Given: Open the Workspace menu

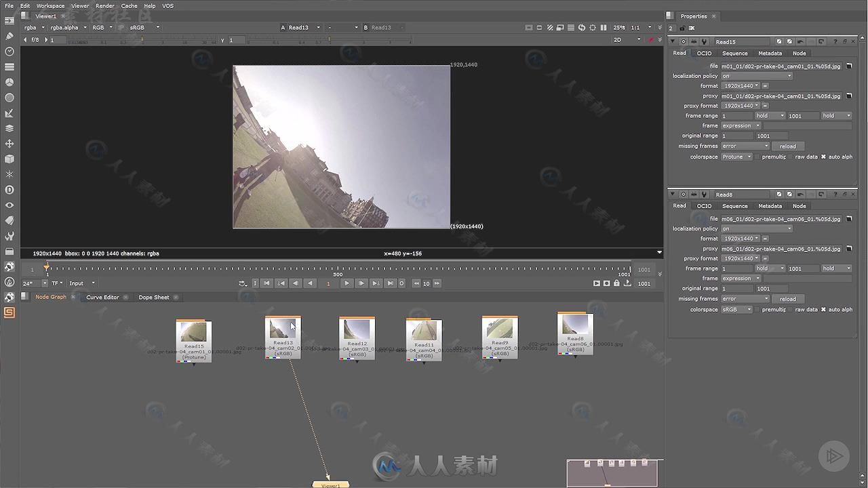Looking at the screenshot, I should (50, 5).
